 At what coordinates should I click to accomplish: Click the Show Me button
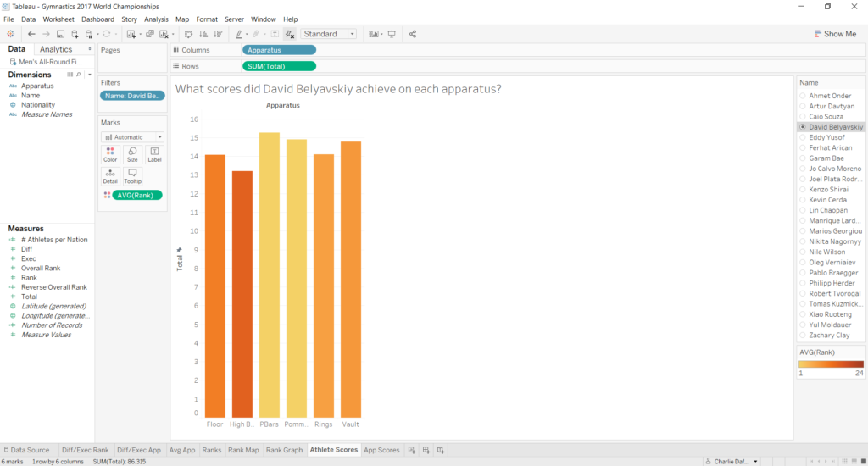point(834,34)
